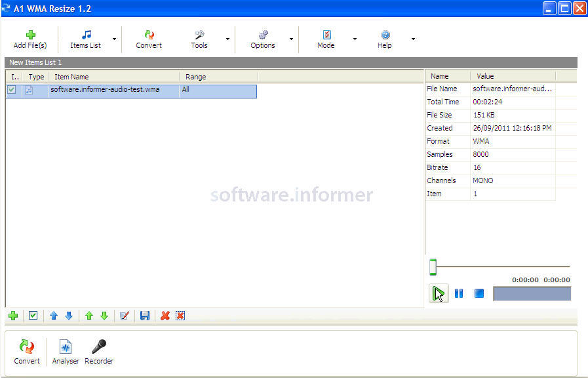Open the Options toolbar item

tap(263, 39)
